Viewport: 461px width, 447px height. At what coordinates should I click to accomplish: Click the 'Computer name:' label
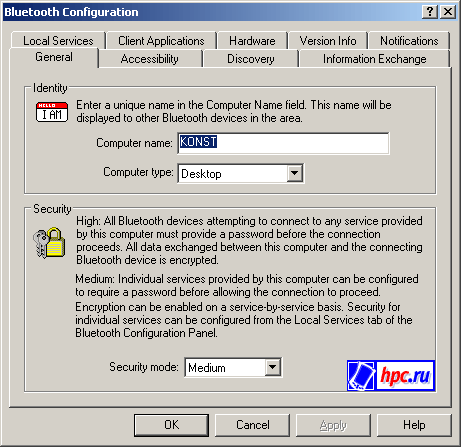click(134, 143)
